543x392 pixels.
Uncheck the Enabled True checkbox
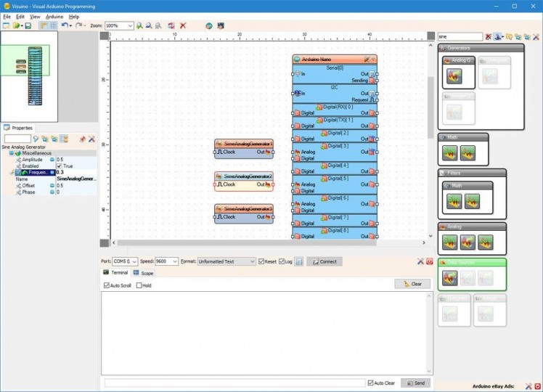pyautogui.click(x=60, y=166)
